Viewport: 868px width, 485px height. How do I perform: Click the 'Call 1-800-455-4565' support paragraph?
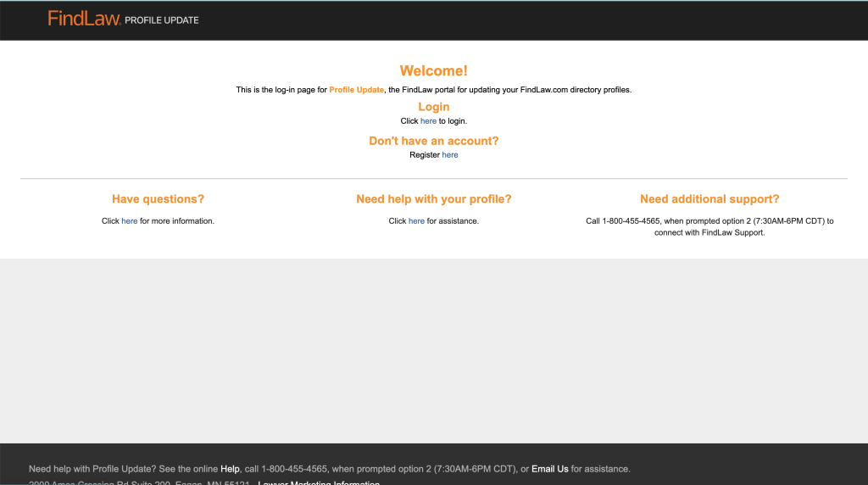(709, 226)
